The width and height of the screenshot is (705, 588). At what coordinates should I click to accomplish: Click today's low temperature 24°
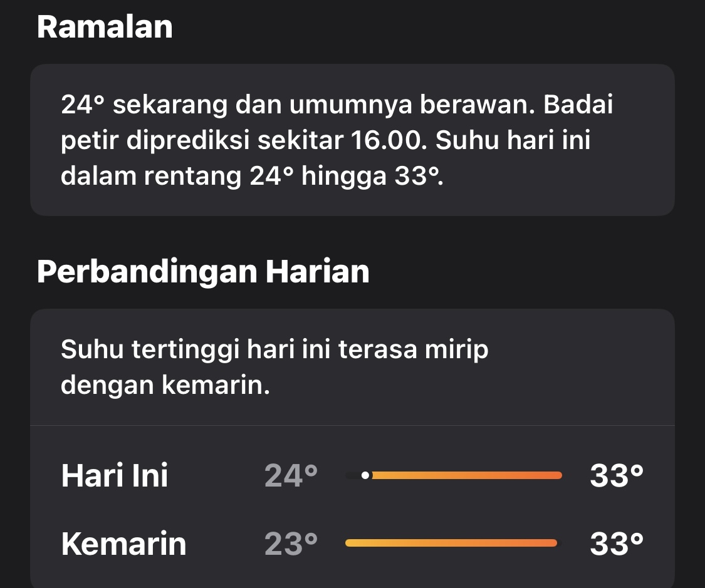click(290, 475)
